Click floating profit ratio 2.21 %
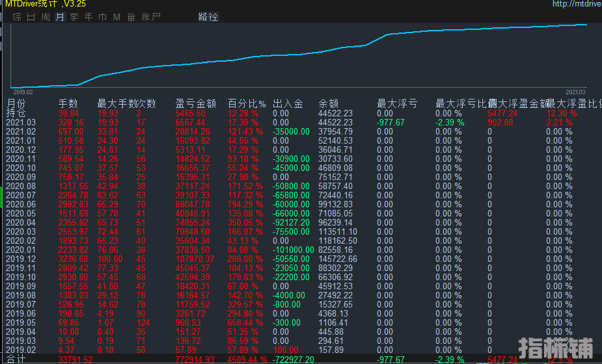The height and width of the screenshot is (364, 602). click(x=560, y=122)
